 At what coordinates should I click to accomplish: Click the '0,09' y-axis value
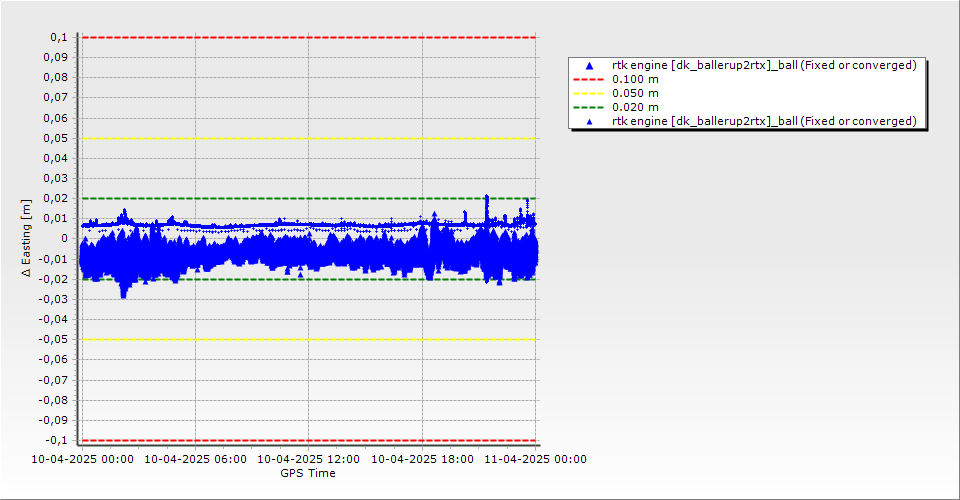56,58
